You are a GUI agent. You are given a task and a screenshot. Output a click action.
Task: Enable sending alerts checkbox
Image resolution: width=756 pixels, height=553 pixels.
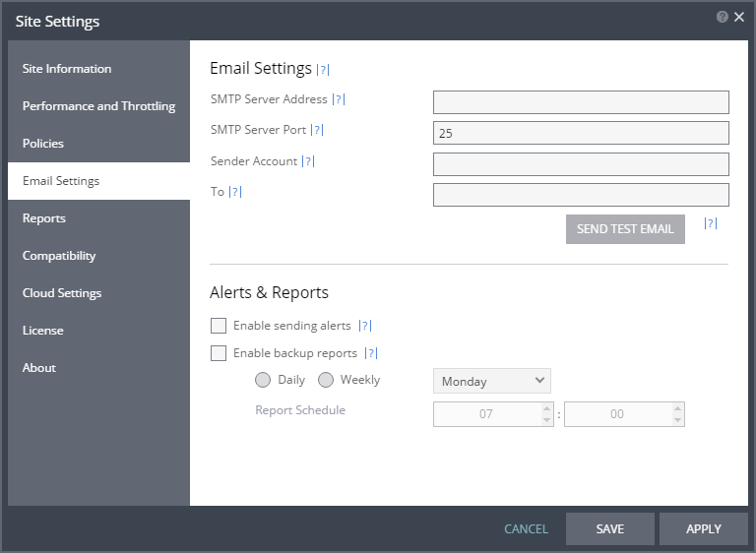[x=219, y=326]
